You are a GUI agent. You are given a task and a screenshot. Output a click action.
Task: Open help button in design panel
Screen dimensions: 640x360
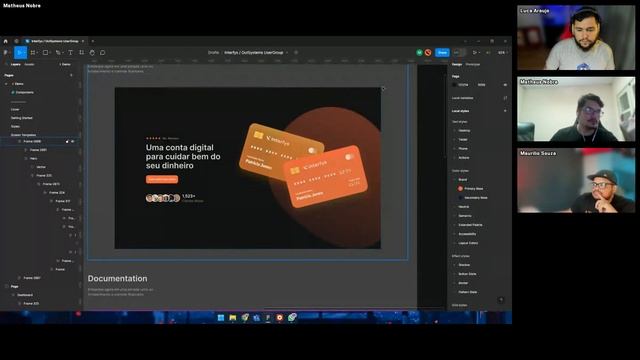coord(501,300)
